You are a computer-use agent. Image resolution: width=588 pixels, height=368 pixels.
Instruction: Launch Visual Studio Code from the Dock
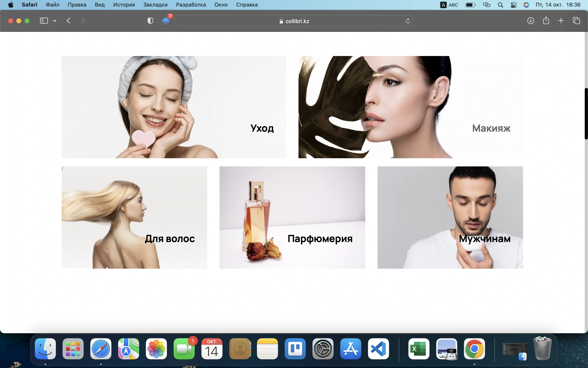(378, 349)
